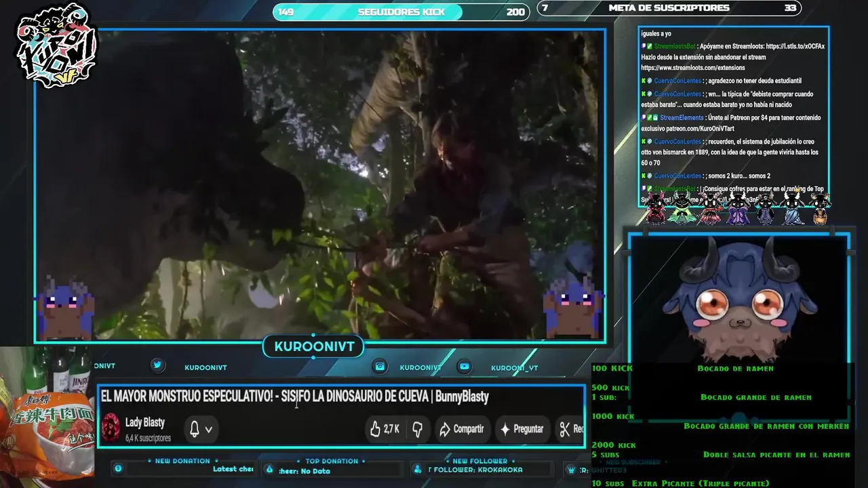The image size is (868, 488).
Task: Click the KuroOni VT logo
Action: tap(56, 45)
